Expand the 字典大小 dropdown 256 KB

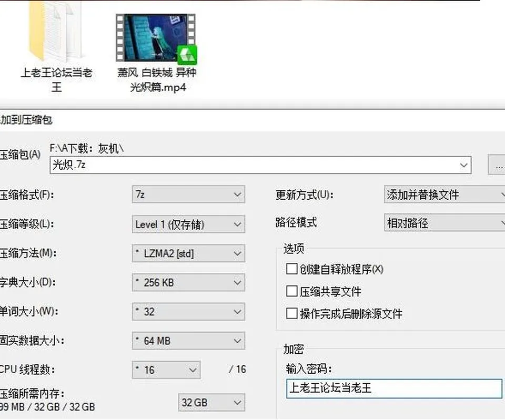(188, 283)
